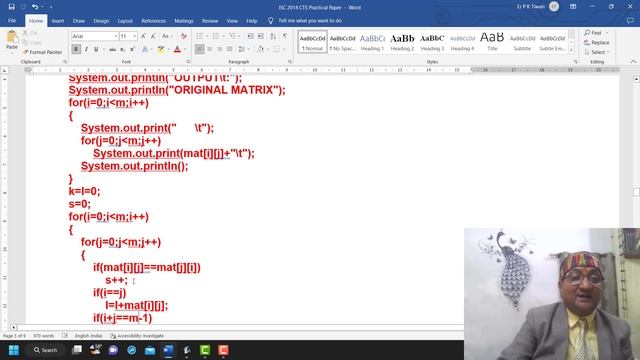Screen dimensions: 640x360
Task: Click Justify alignment icon
Action: pyautogui.click(x=229, y=49)
